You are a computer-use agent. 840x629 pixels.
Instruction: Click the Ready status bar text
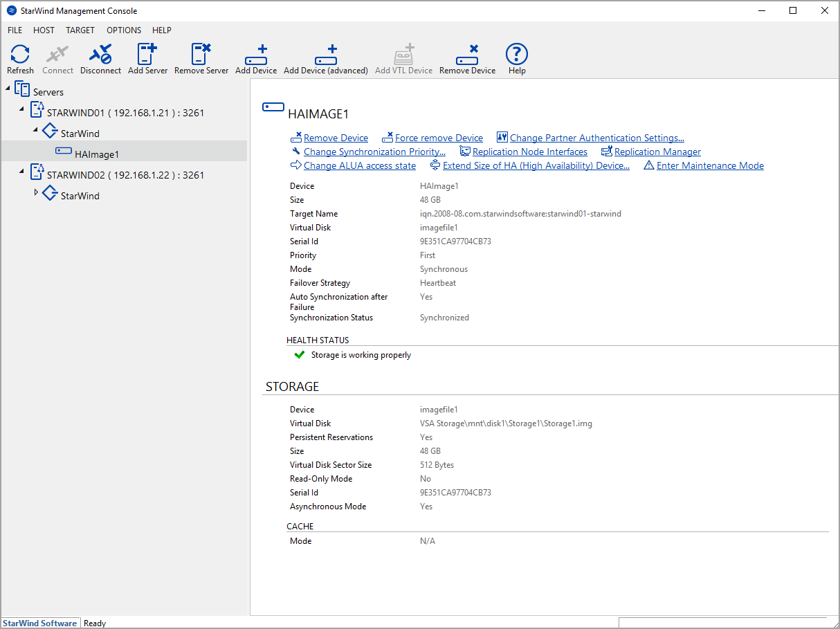click(x=95, y=623)
